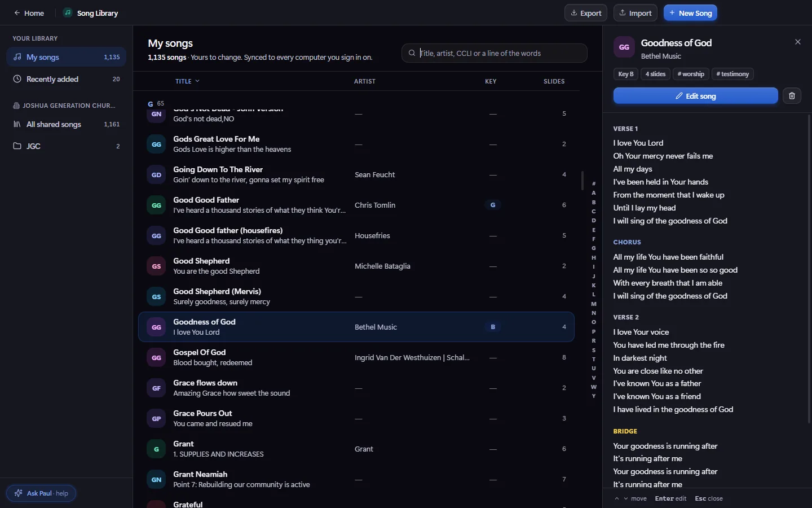Edit the Goodness of God song
The width and height of the screenshot is (812, 508).
[696, 96]
